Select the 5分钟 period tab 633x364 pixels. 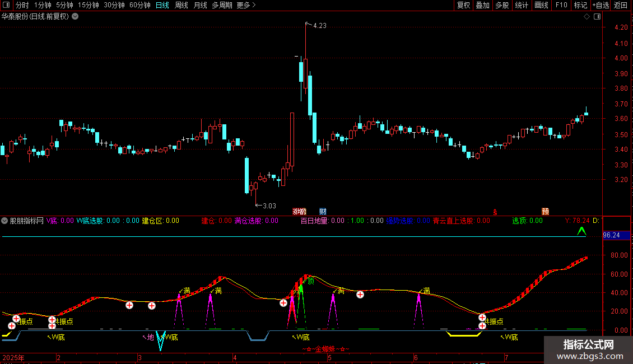tap(64, 5)
